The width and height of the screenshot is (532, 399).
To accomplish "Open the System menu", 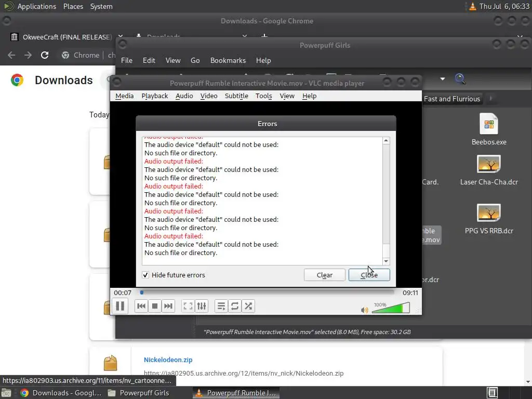I will tap(101, 6).
